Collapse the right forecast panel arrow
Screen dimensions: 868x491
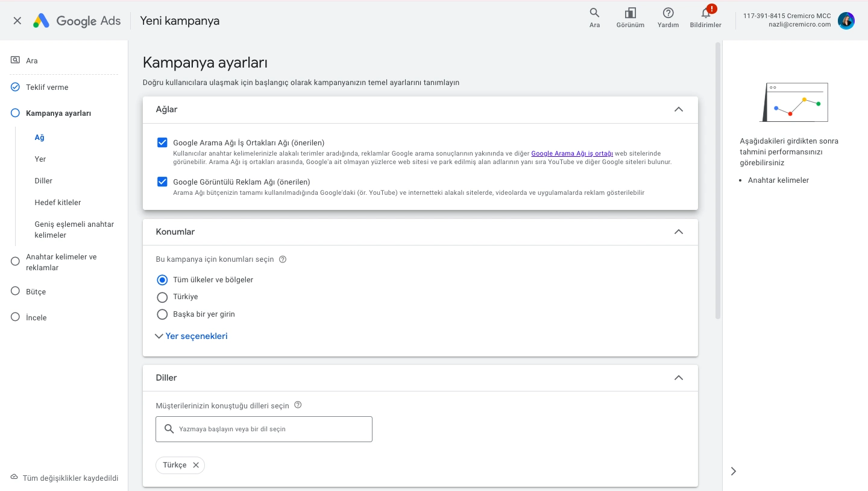734,471
